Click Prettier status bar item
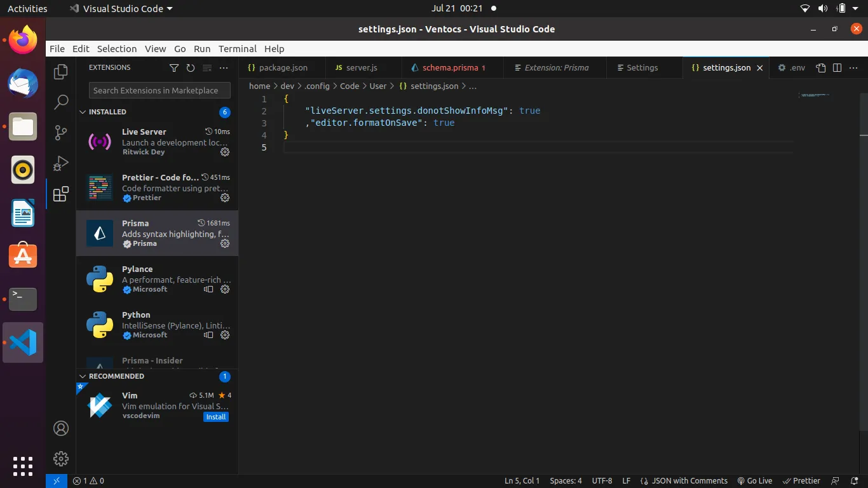This screenshot has height=488, width=868. click(802, 481)
